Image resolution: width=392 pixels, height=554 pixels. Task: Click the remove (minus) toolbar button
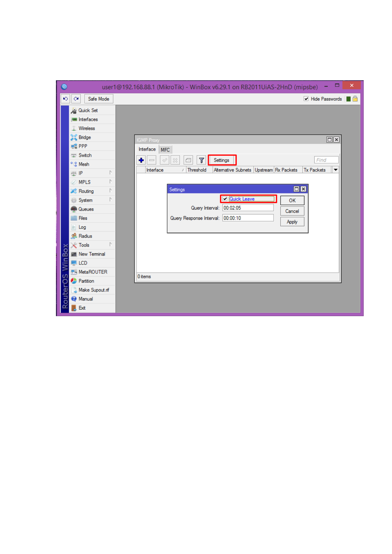[x=152, y=160]
